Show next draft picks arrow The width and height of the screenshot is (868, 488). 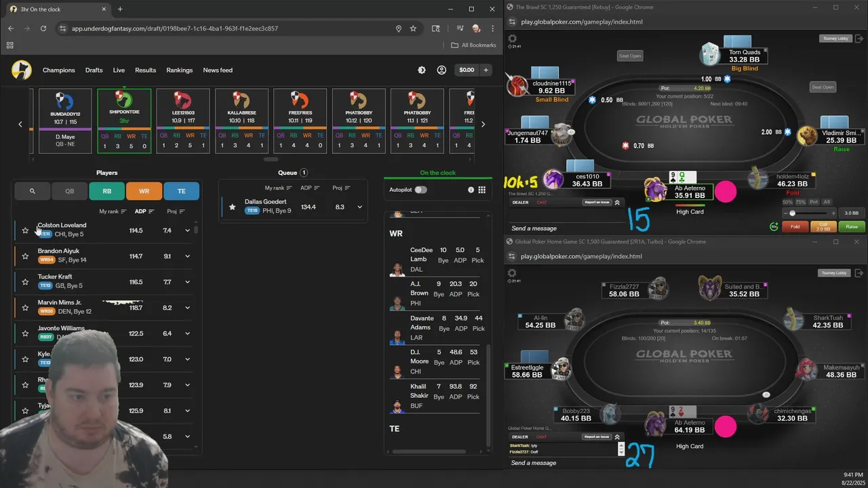483,124
